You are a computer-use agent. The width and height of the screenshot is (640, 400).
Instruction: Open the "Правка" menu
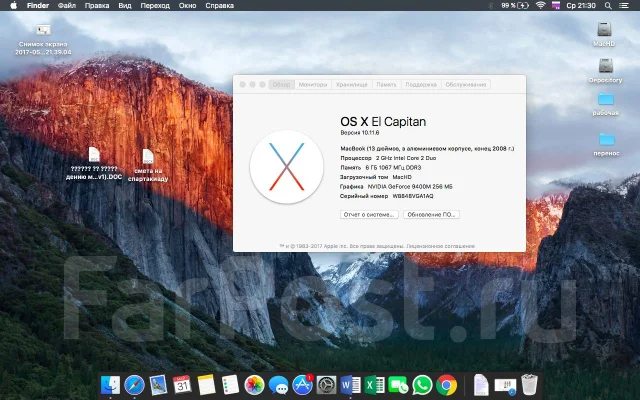click(x=97, y=5)
